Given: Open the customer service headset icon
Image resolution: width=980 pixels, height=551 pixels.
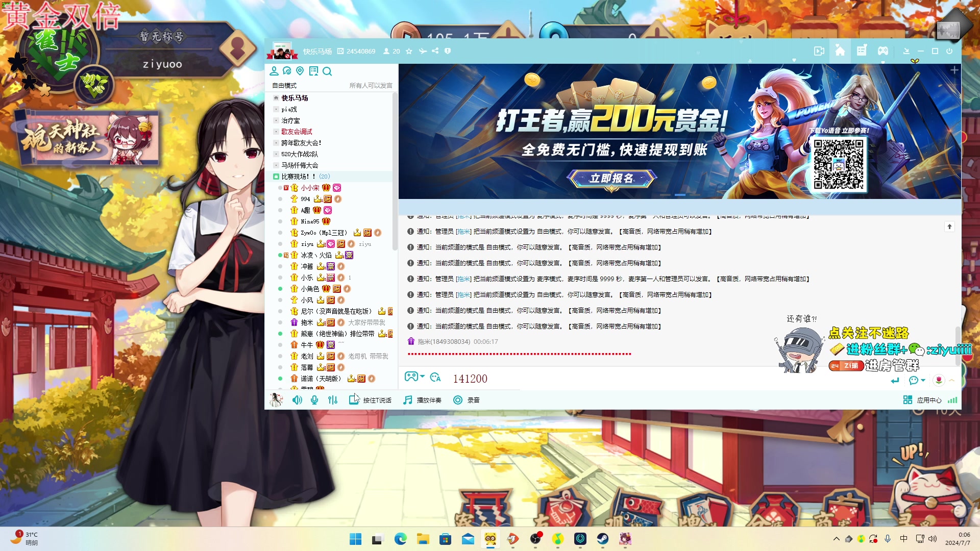Looking at the screenshot, I should click(287, 71).
